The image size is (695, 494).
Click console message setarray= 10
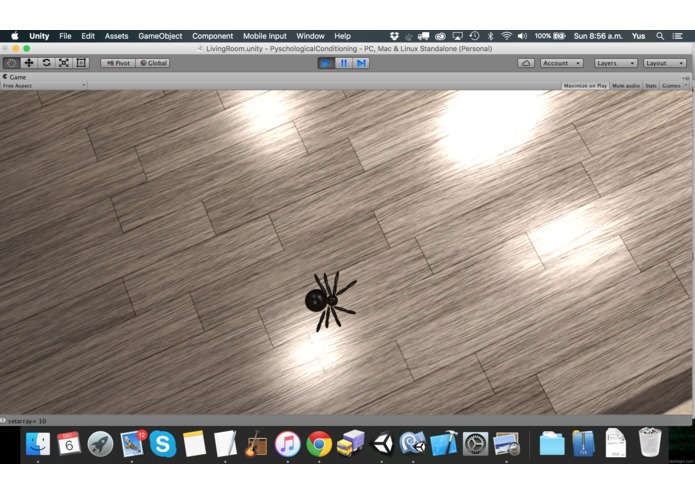27,421
